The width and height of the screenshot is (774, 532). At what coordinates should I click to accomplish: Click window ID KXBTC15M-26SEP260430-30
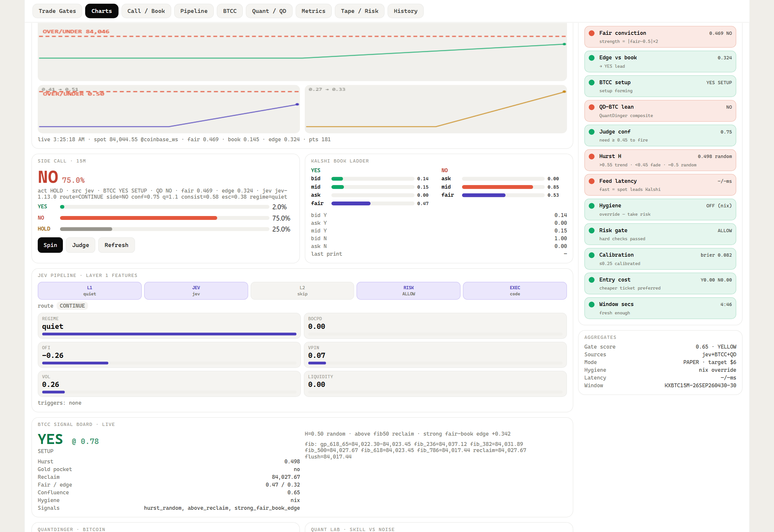(700, 385)
